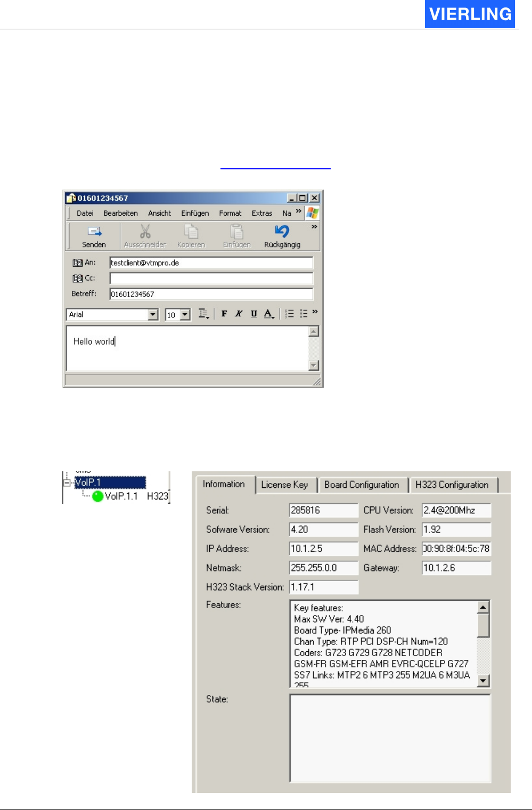Click the CPU Version field
Image resolution: width=532 pixels, height=810 pixels.
pyautogui.click(x=456, y=510)
